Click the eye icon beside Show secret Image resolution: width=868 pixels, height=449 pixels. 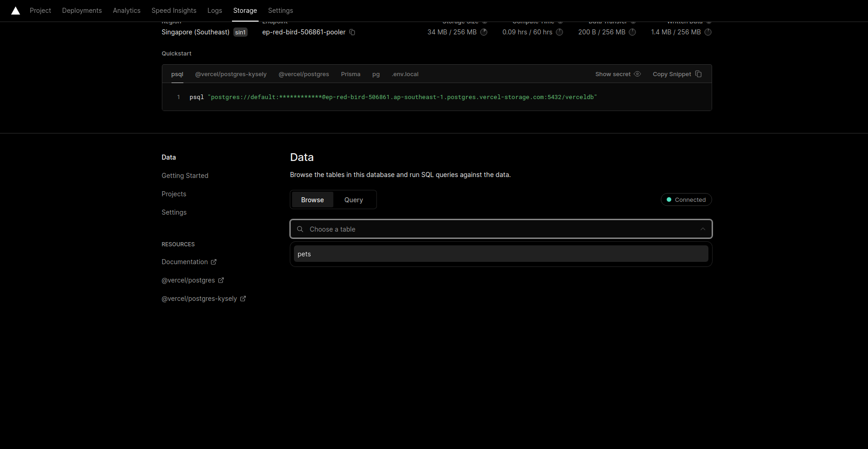pos(637,74)
